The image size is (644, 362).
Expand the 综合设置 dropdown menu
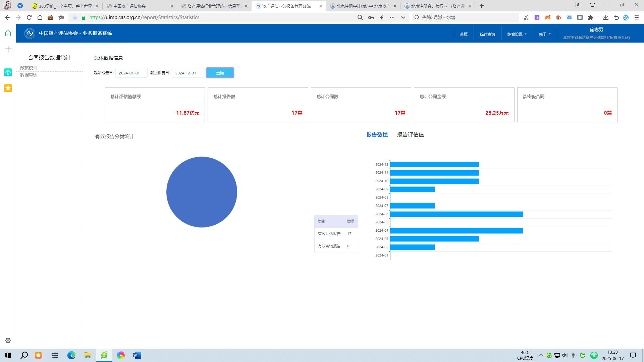pos(517,34)
